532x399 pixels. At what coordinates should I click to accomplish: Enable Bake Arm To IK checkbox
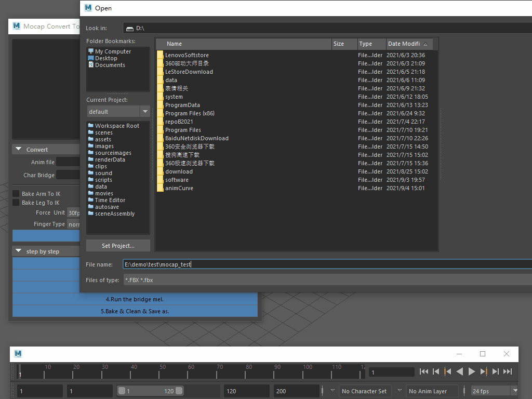pos(16,194)
